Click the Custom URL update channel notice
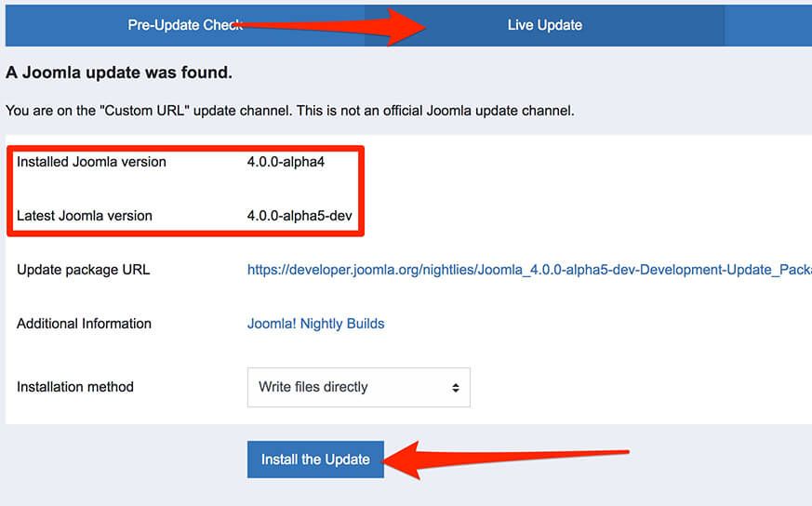812x506 pixels. coord(290,111)
